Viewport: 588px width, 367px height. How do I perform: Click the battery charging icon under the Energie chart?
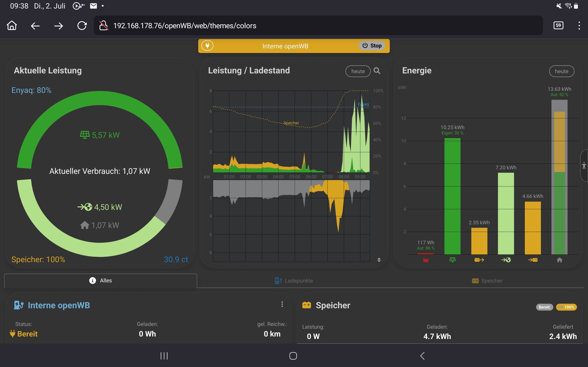[533, 260]
